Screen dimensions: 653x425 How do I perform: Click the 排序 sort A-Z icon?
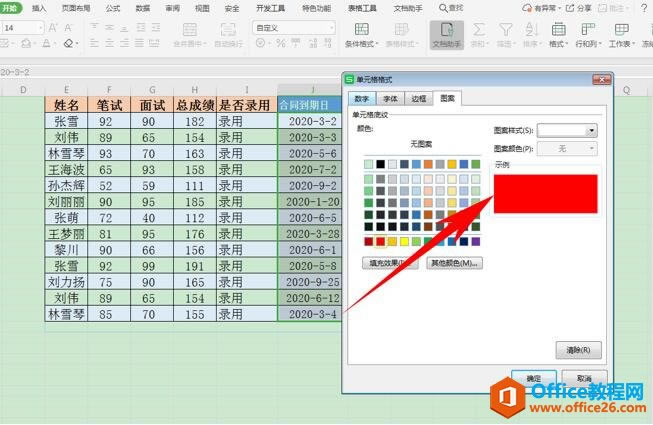pyautogui.click(x=531, y=30)
